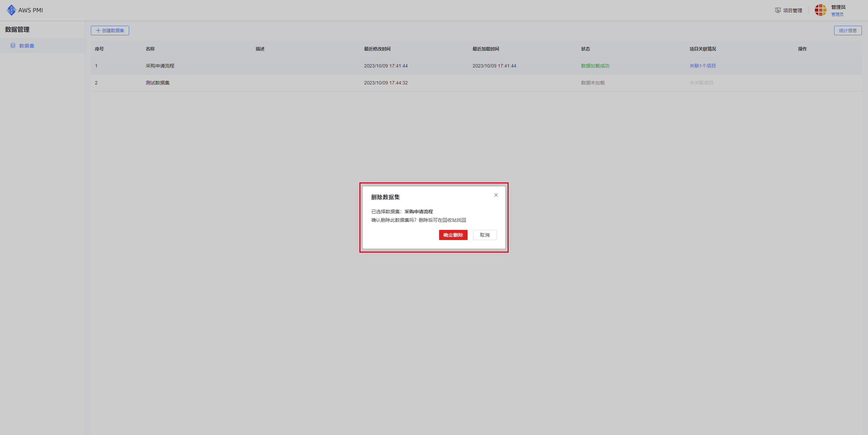868x435 pixels.
Task: Click the 操作 column header
Action: click(x=802, y=49)
